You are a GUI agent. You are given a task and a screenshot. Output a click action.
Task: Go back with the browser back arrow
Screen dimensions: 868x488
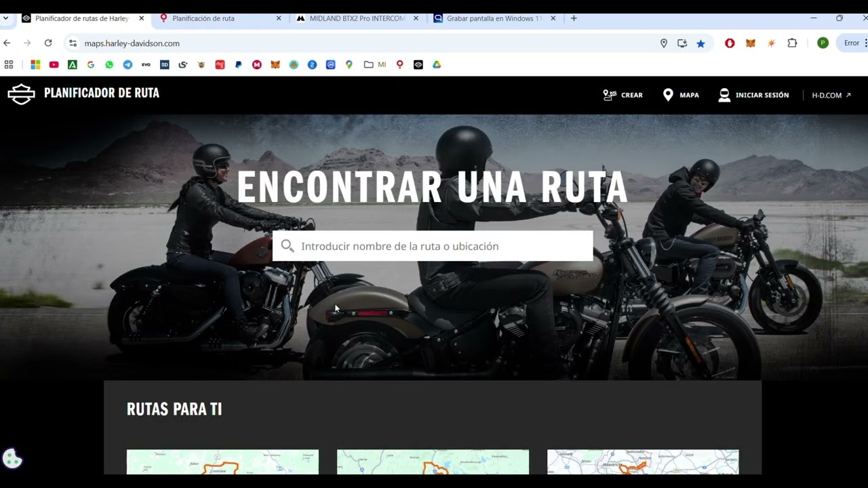(x=7, y=43)
